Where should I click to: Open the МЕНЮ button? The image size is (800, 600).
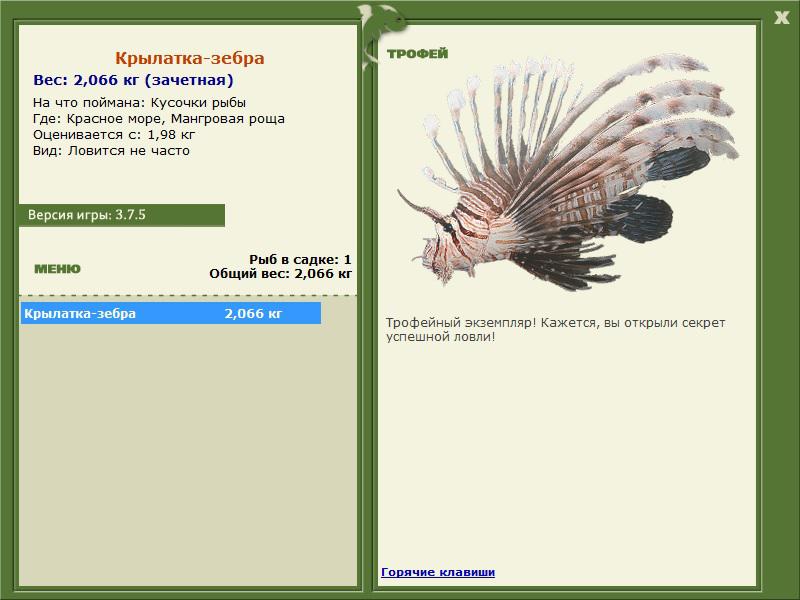click(x=57, y=269)
